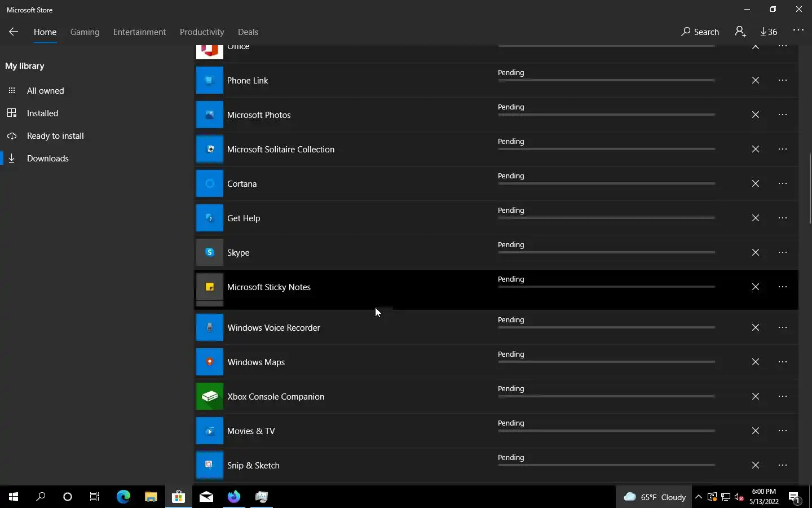Open more options for Skype
Viewport: 812px width, 508px height.
(x=783, y=252)
